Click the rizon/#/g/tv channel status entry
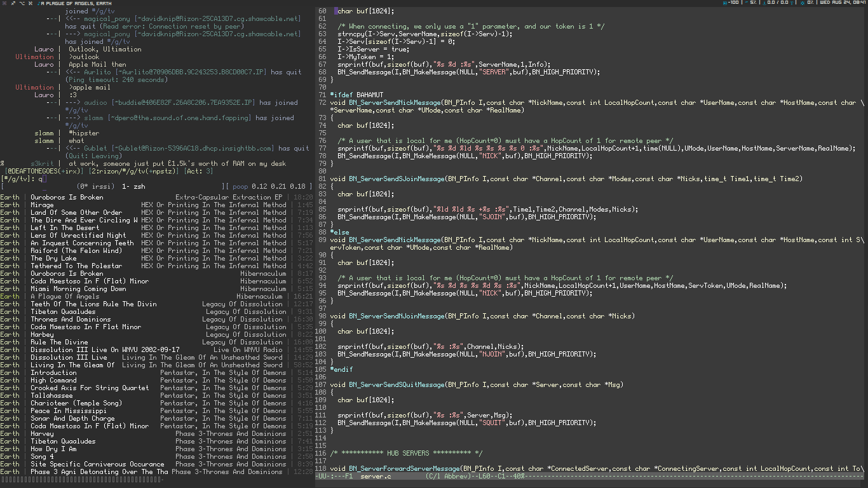Viewport: 868px width, 488px height. click(x=135, y=172)
